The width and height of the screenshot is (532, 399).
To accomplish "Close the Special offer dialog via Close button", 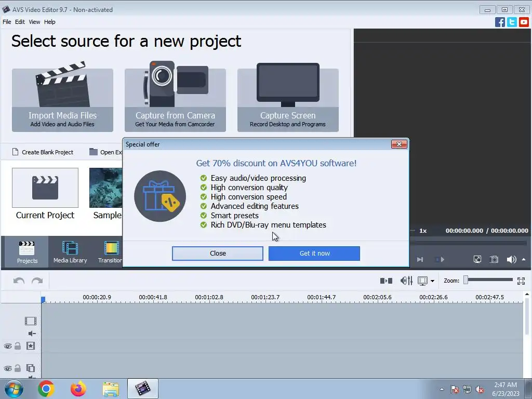I will tap(218, 254).
